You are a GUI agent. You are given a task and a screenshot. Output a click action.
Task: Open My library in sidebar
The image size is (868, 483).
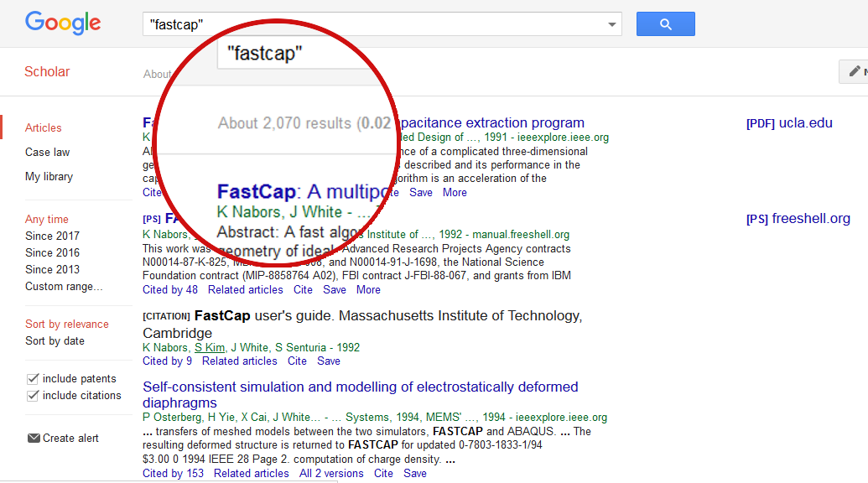49,176
